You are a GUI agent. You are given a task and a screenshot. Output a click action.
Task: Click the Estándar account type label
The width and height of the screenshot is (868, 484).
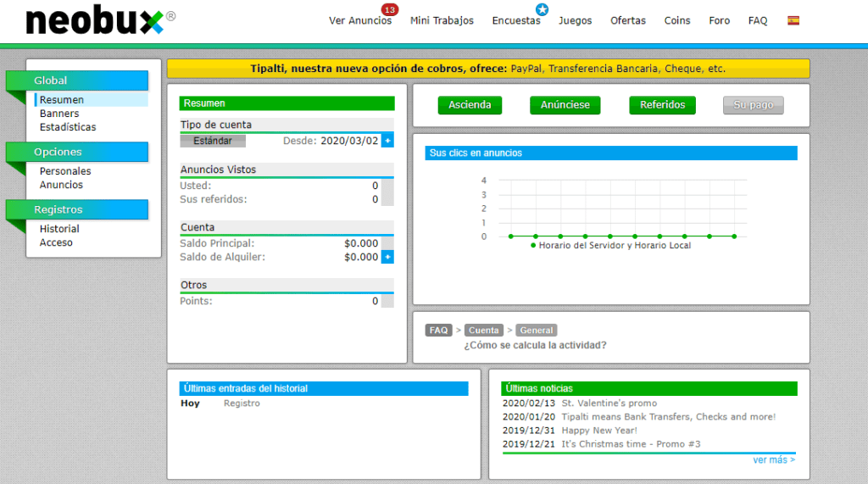point(213,141)
